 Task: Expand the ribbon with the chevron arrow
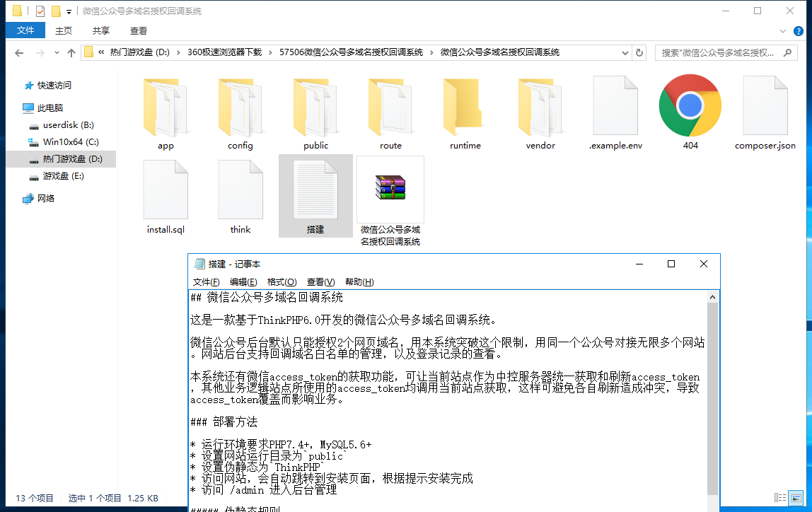click(782, 31)
